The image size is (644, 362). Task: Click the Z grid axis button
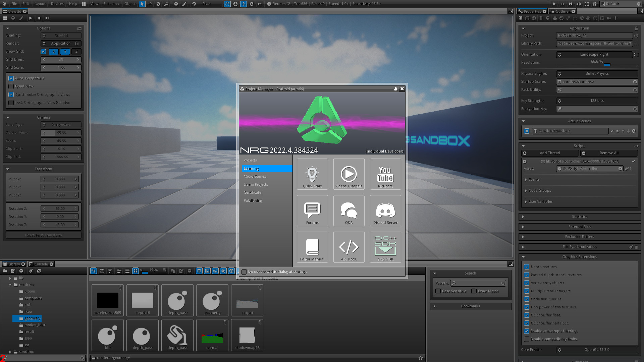(x=76, y=52)
